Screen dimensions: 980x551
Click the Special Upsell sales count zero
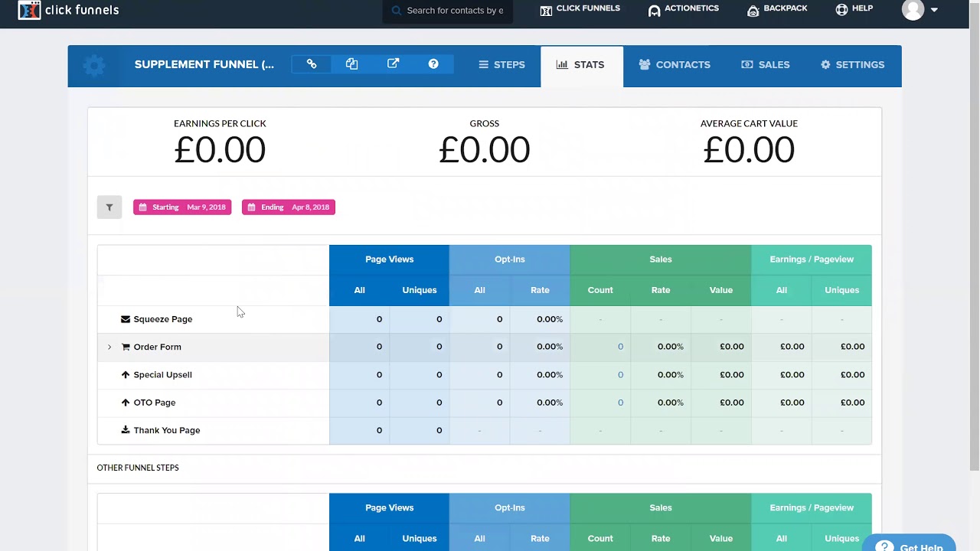coord(620,375)
